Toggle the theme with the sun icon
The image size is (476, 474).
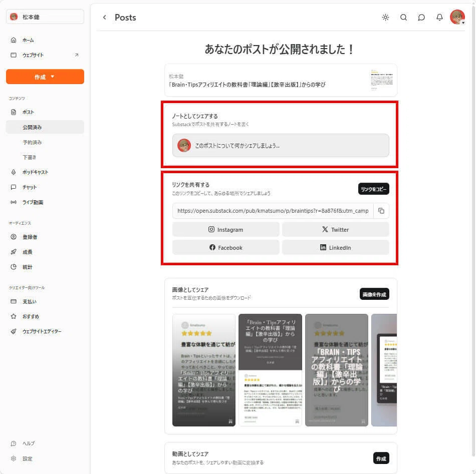tap(385, 18)
